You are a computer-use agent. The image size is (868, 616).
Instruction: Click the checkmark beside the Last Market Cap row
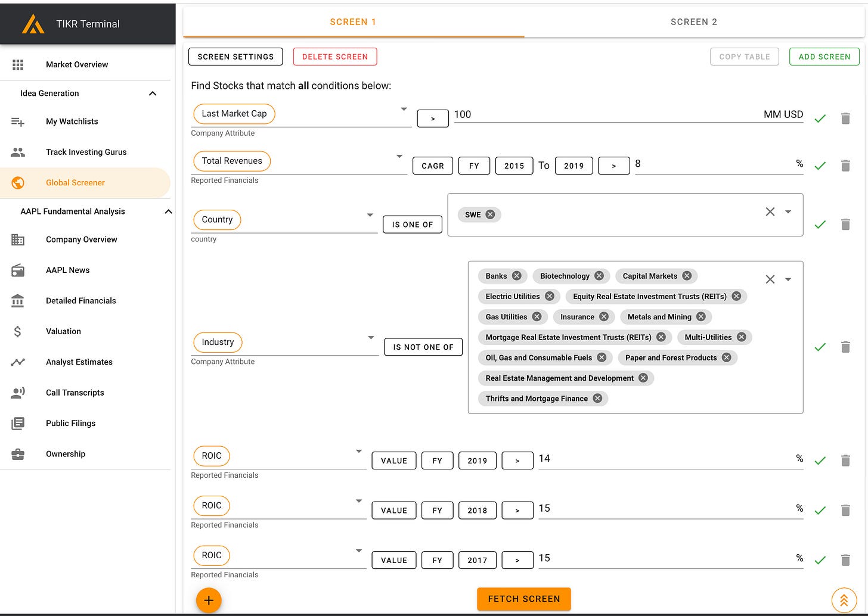pos(820,119)
